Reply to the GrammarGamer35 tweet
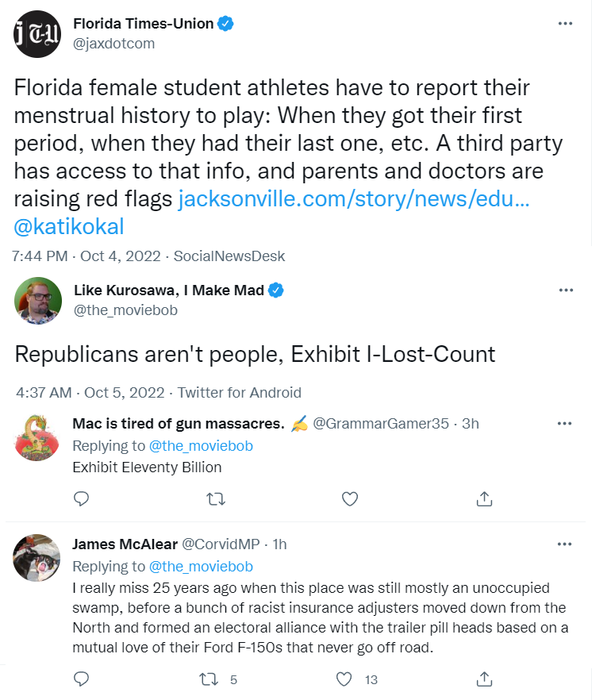Screen dimensions: 592x700 (81, 498)
